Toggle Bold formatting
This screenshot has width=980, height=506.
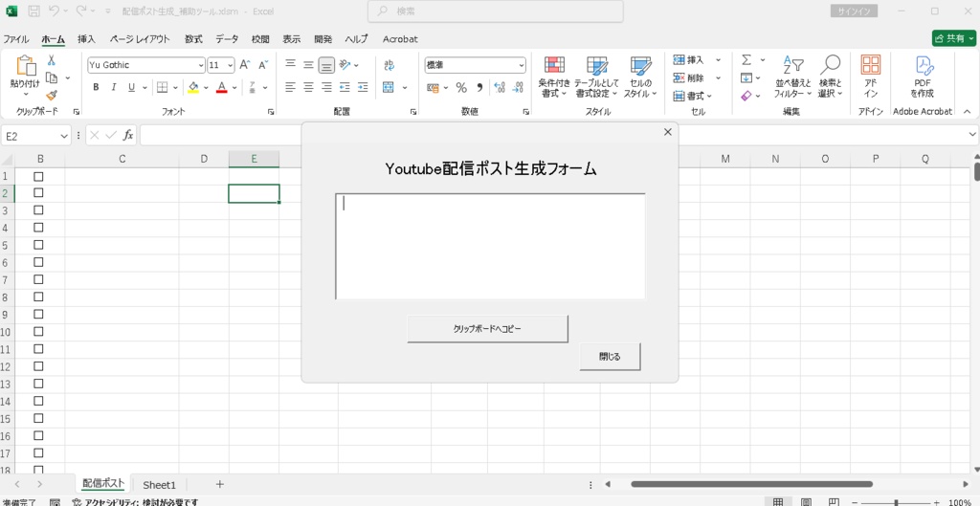(x=96, y=87)
